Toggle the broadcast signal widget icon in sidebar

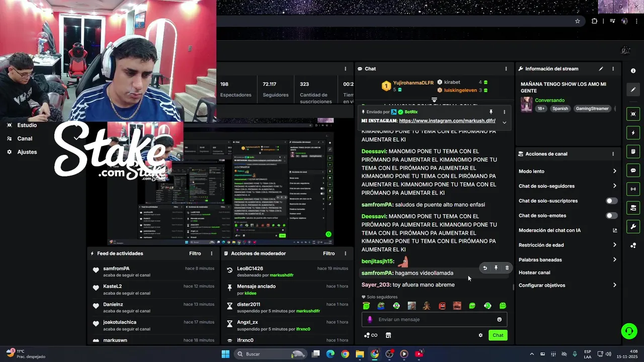pyautogui.click(x=633, y=189)
